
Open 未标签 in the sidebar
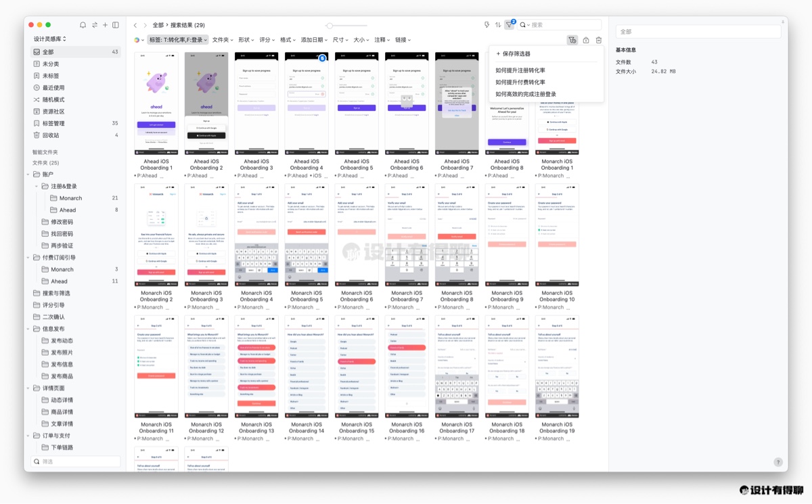click(x=76, y=76)
